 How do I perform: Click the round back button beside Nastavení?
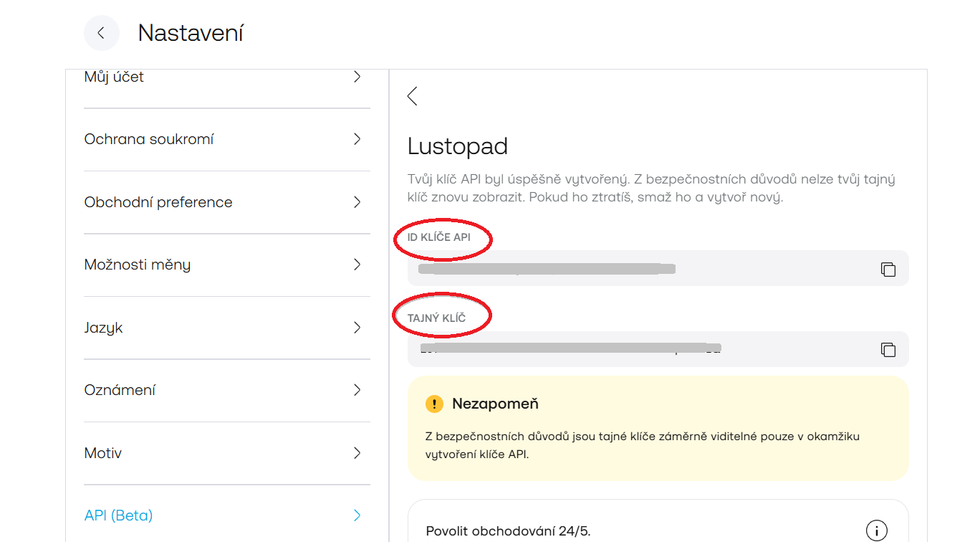pos(102,33)
